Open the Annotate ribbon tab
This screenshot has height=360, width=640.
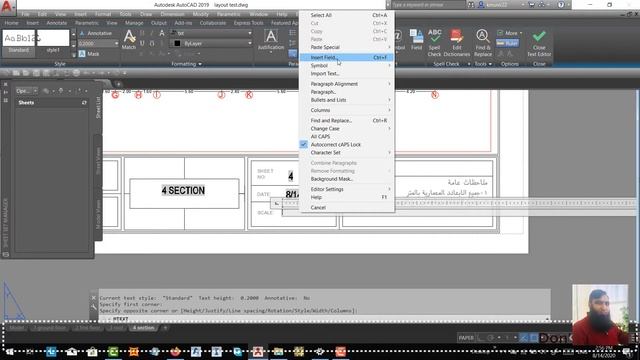(57, 23)
